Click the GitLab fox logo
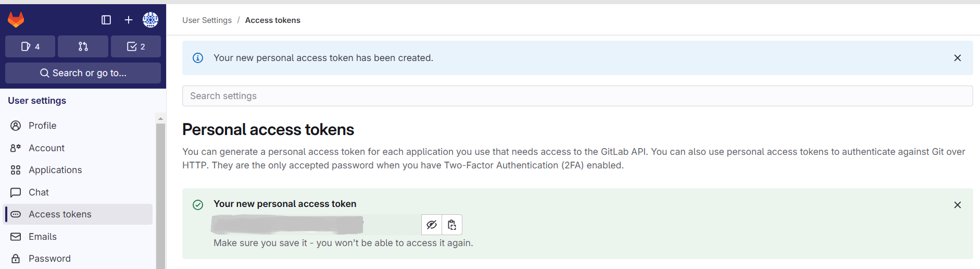Image resolution: width=980 pixels, height=269 pixels. (x=16, y=20)
